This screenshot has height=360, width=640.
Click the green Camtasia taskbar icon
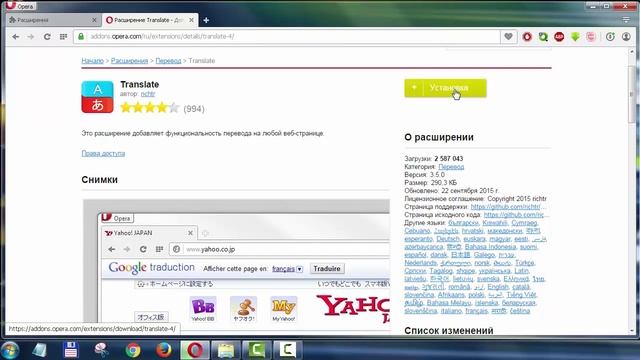(x=257, y=350)
